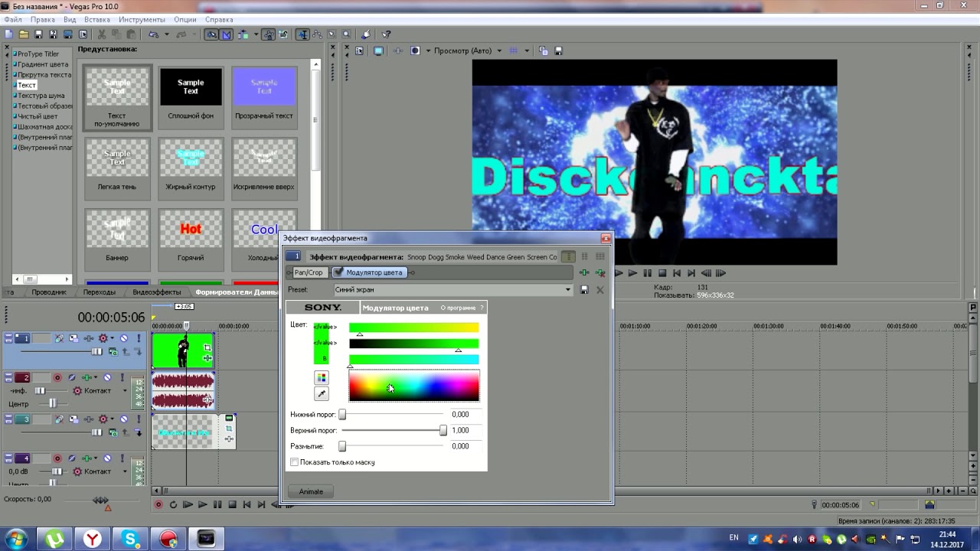The height and width of the screenshot is (551, 980).
Task: Play the video in preview window
Action: [x=632, y=272]
